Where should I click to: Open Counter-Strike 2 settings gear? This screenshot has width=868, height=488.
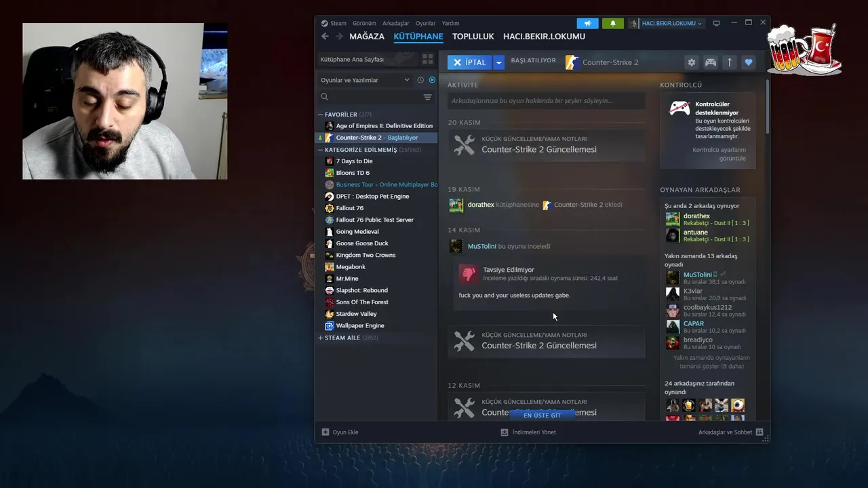(691, 62)
